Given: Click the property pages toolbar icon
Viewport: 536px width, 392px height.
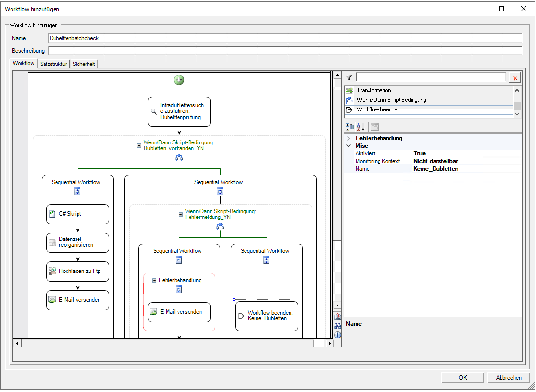Looking at the screenshot, I should click(x=375, y=127).
